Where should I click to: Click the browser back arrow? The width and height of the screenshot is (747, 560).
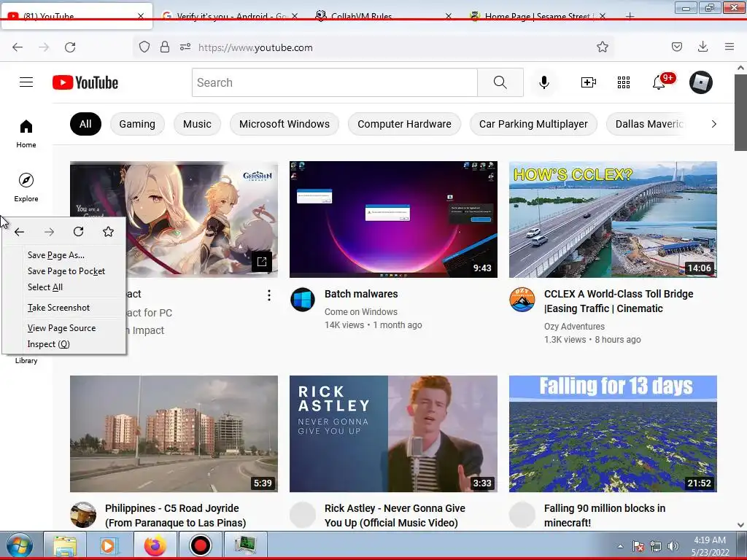tap(18, 47)
